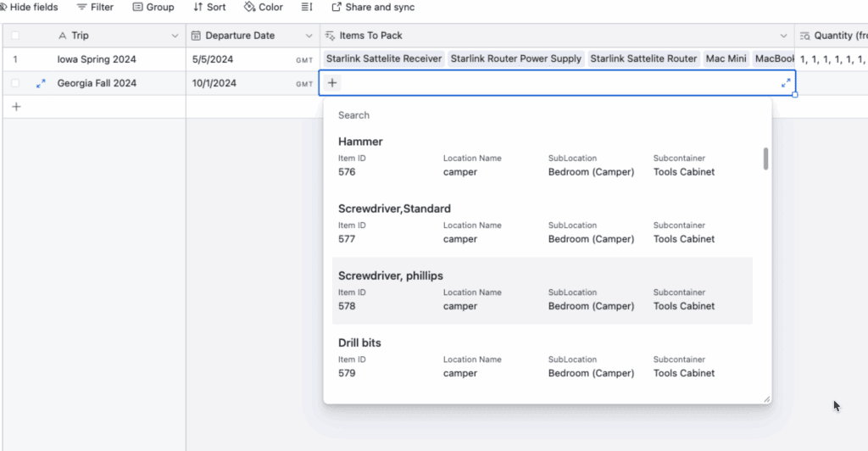868x451 pixels.
Task: Click the Quantity lookup field icon
Action: [805, 36]
